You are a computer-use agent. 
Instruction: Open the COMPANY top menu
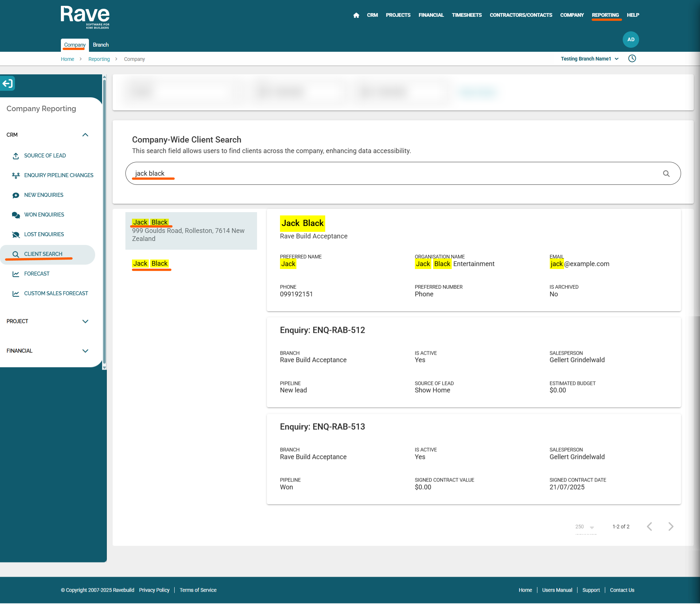pyautogui.click(x=572, y=15)
